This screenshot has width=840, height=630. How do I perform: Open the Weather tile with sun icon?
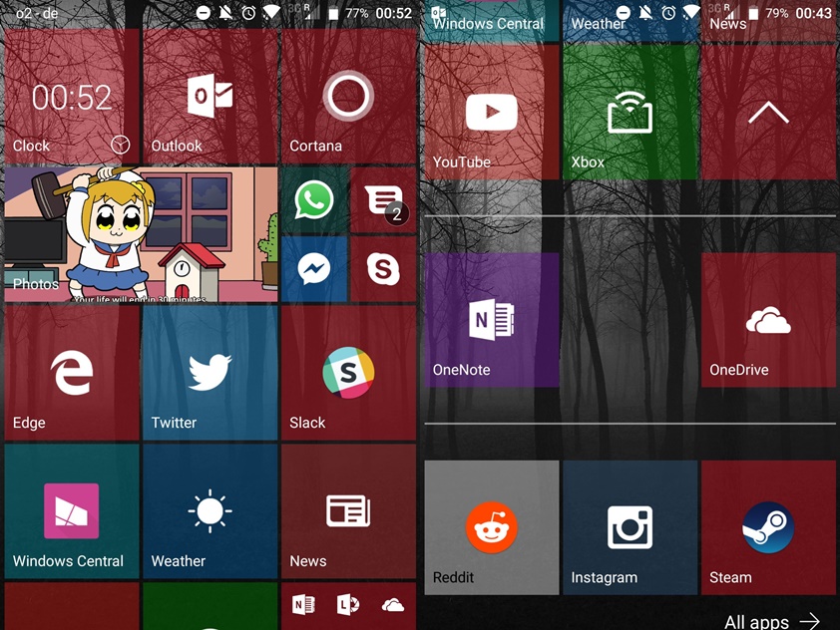(x=210, y=511)
